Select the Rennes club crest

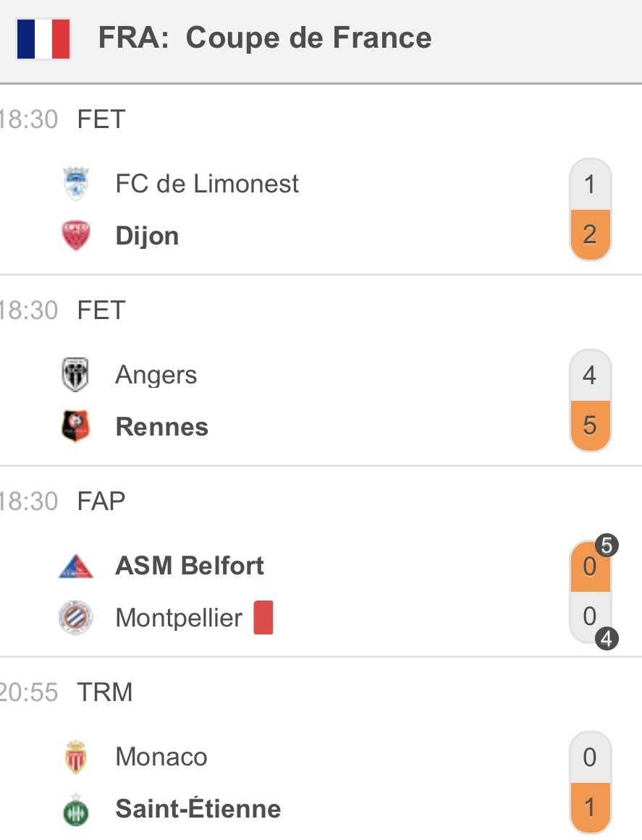tap(75, 426)
